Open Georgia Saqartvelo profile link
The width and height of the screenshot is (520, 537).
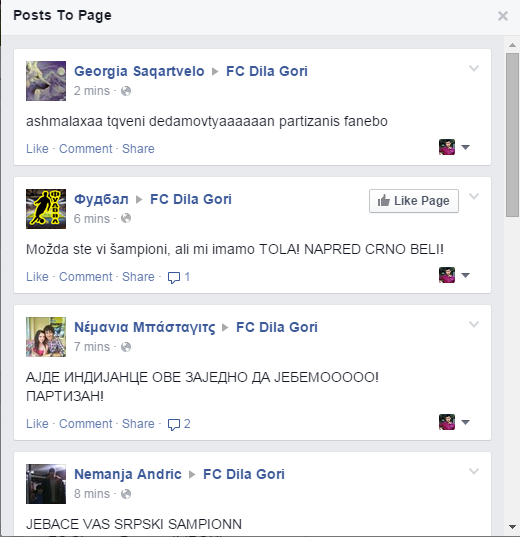[139, 71]
